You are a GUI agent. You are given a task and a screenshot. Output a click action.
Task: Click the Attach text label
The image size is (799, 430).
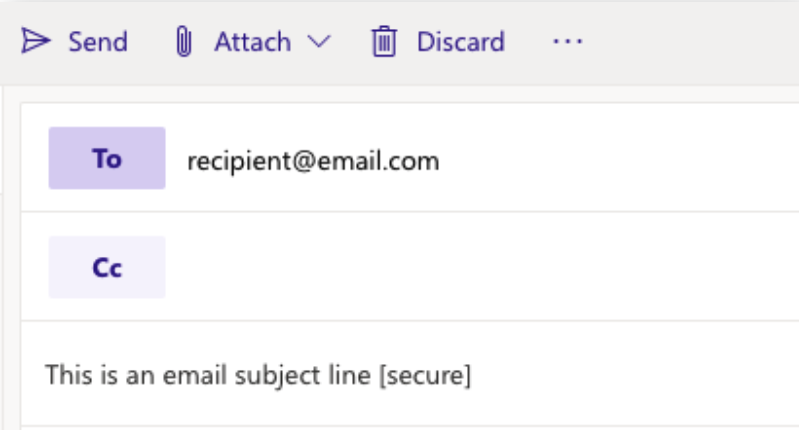click(x=253, y=42)
